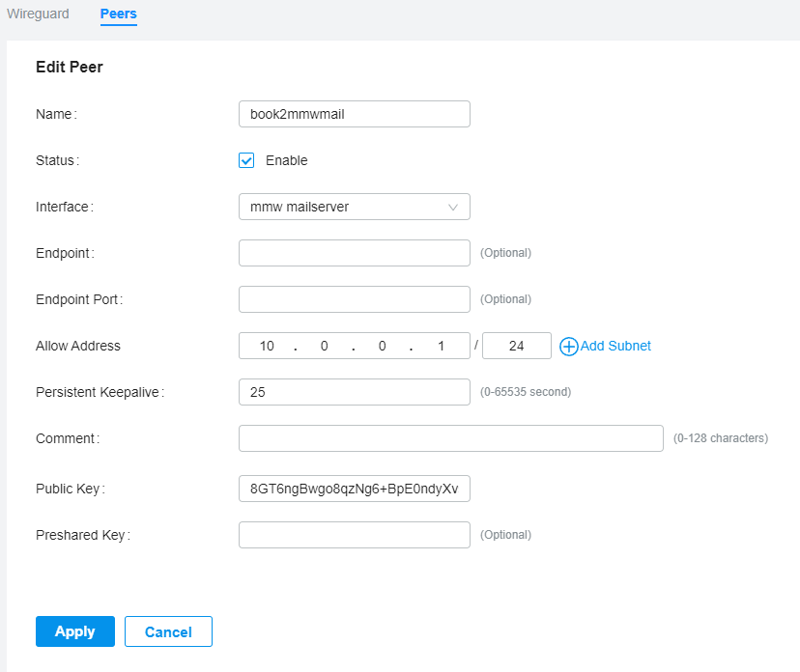
Task: Focus the Comment text field
Action: tap(450, 438)
